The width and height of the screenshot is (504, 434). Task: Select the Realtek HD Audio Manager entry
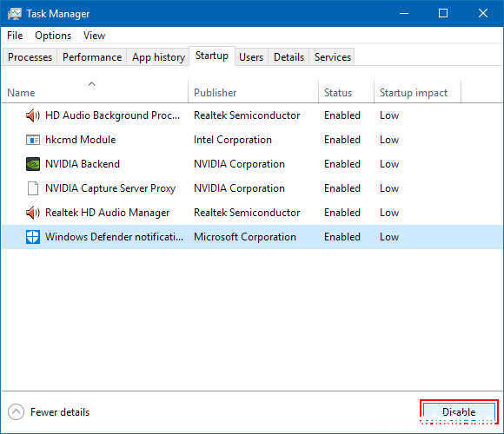click(252, 213)
